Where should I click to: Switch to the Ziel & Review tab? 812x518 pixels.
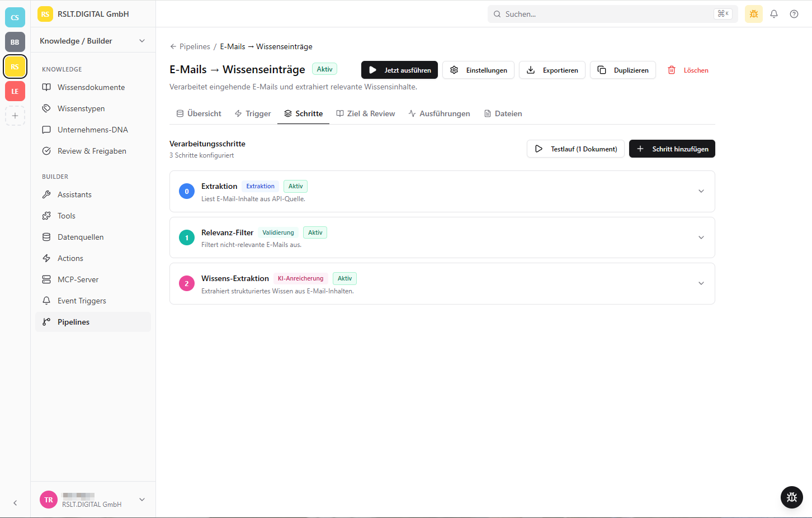point(366,113)
